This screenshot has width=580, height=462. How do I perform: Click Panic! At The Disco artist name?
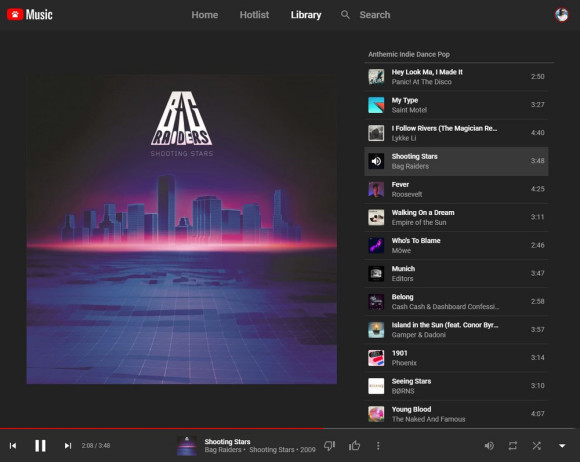[x=421, y=82]
